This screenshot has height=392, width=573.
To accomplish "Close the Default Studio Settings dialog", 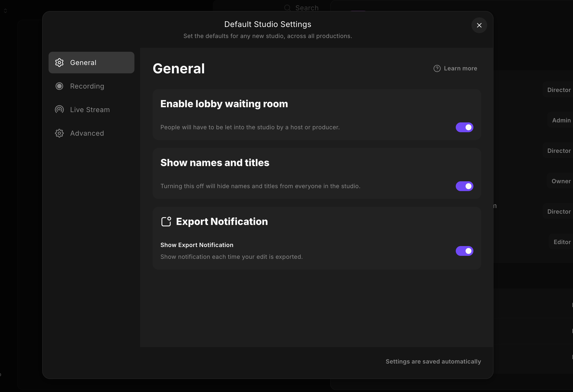I will pos(479,25).
